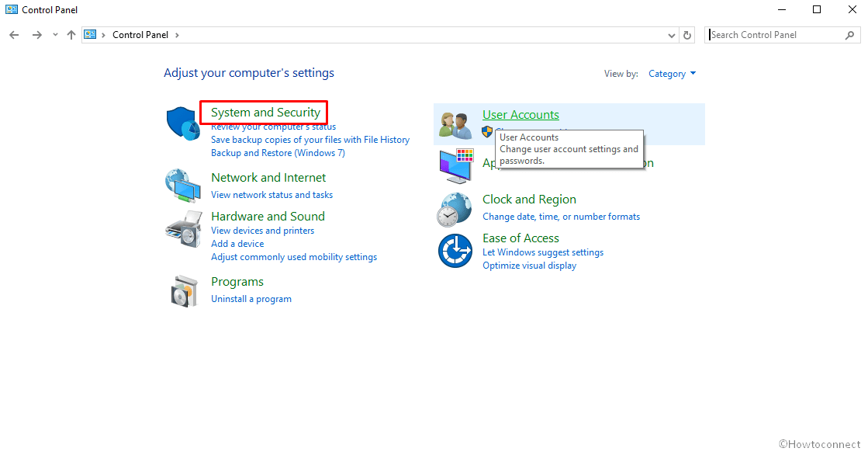Open Programs disc box icon

[x=185, y=291]
